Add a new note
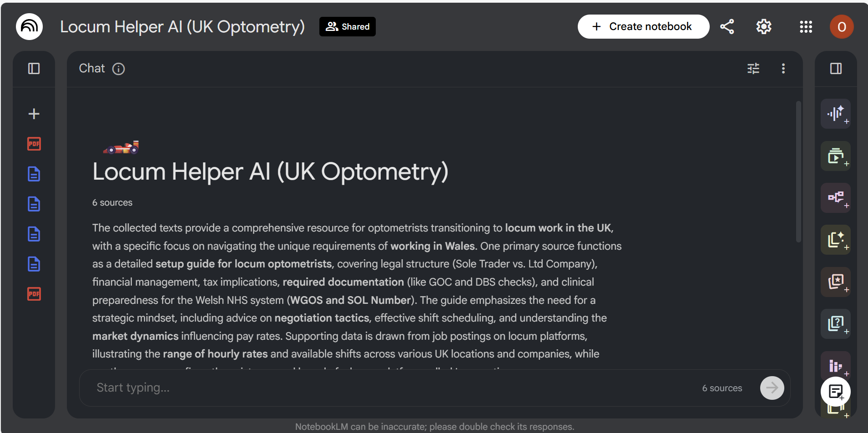The image size is (868, 433). pyautogui.click(x=836, y=392)
